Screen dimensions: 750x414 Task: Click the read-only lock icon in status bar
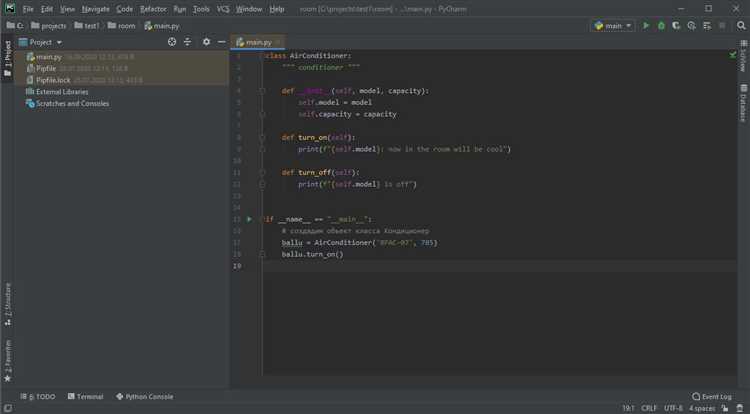pyautogui.click(x=725, y=408)
